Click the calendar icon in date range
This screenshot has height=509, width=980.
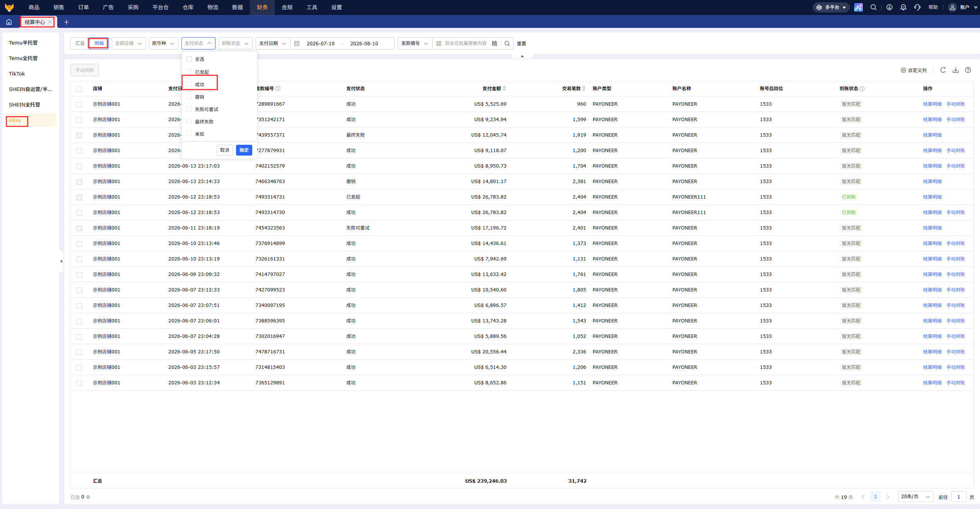pos(297,43)
